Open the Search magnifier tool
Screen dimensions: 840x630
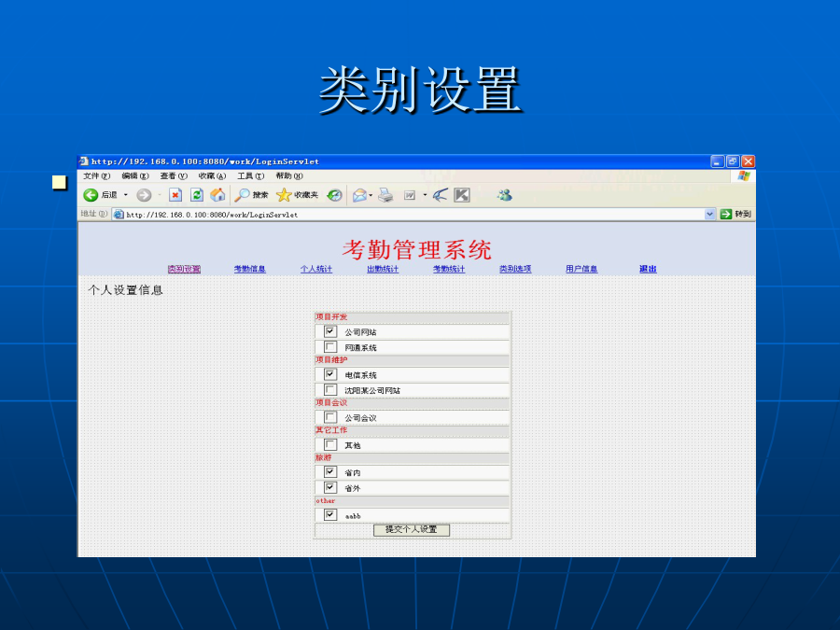coord(242,195)
